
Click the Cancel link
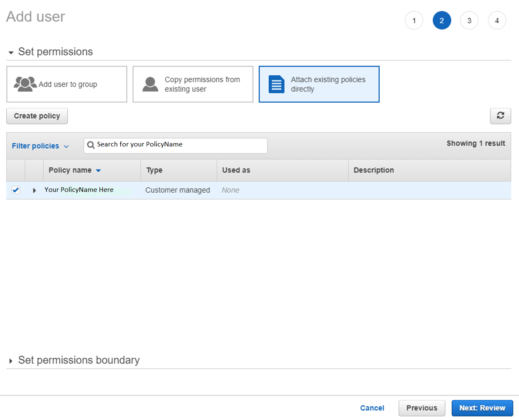tap(372, 408)
